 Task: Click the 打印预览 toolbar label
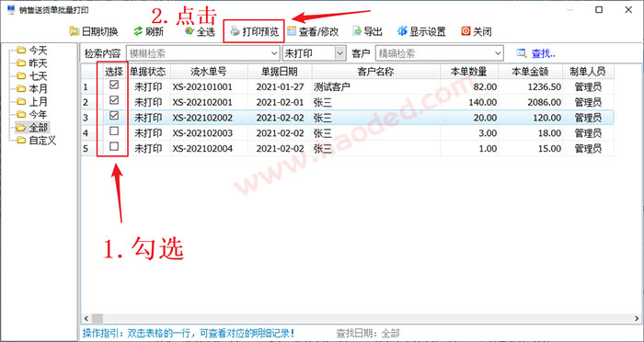(x=260, y=31)
